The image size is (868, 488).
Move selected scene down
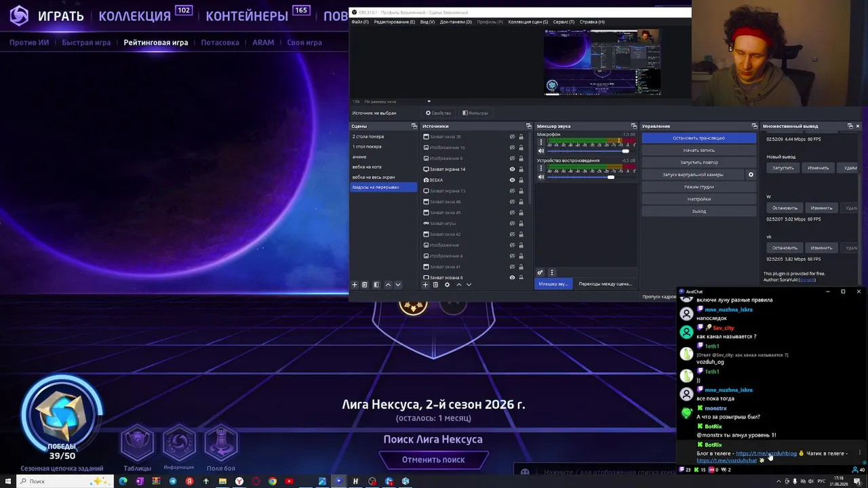398,285
